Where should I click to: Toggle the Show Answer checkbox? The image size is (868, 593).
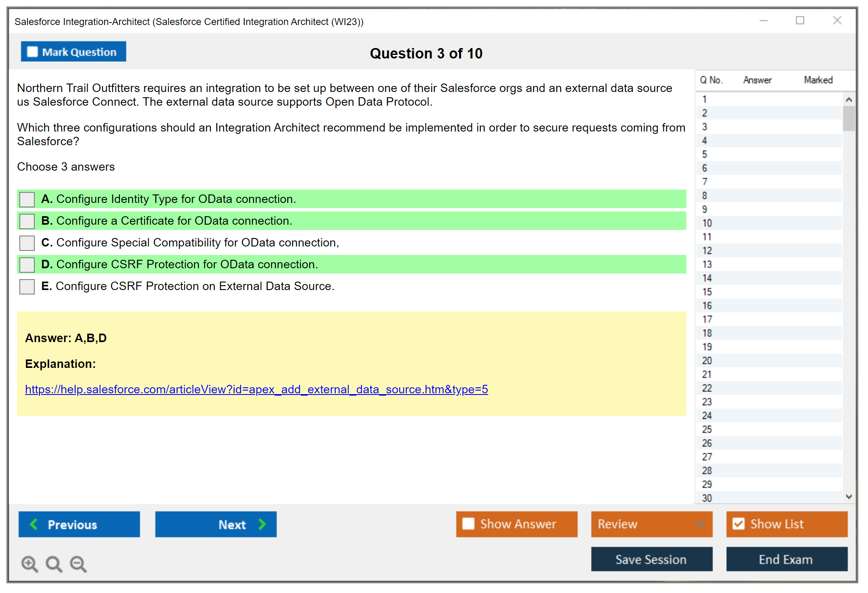tap(468, 524)
